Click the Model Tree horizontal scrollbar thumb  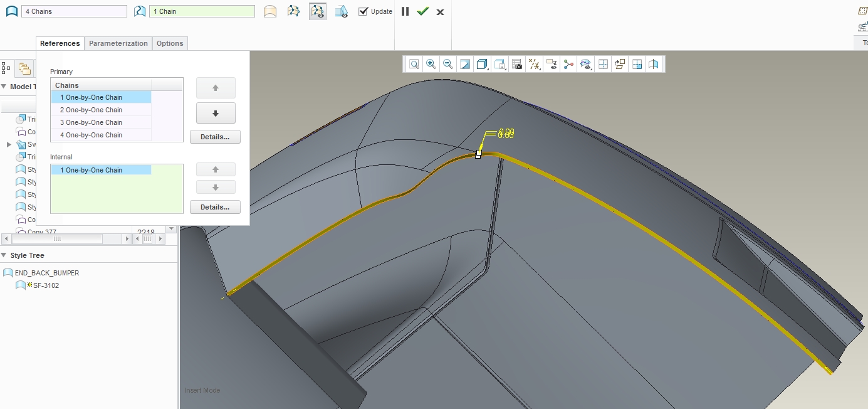[x=57, y=239]
